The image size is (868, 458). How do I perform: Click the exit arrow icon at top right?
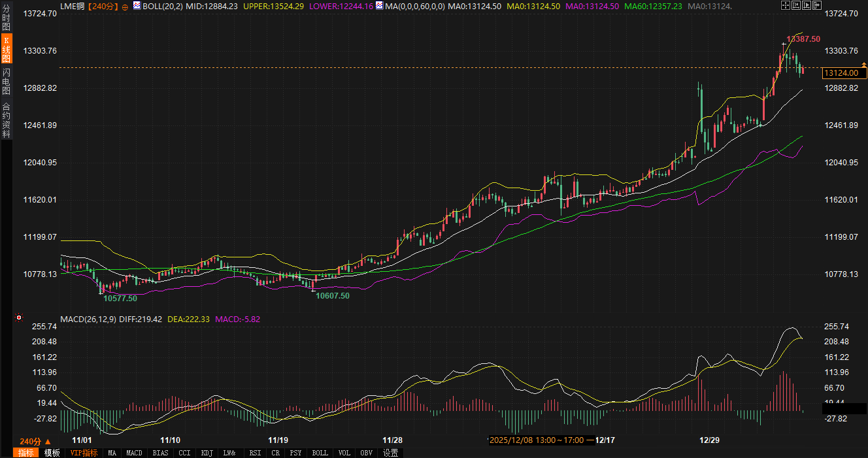816,5
